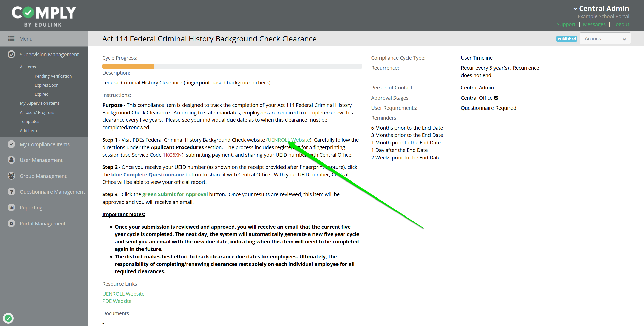Screen dimensions: 644x326
Task: Go to All Users' Progress
Action: click(37, 112)
